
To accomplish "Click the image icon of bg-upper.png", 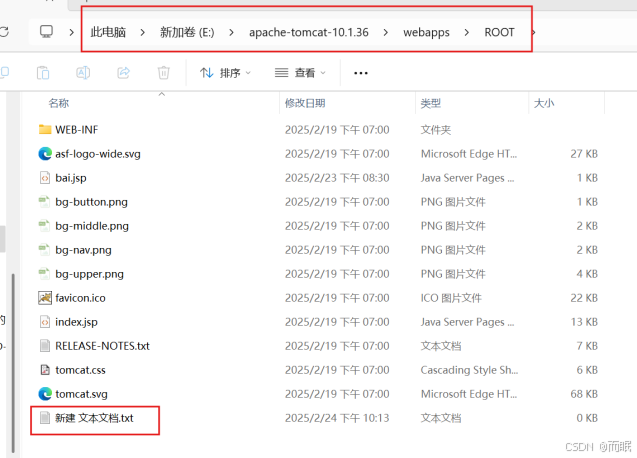I will [x=44, y=273].
